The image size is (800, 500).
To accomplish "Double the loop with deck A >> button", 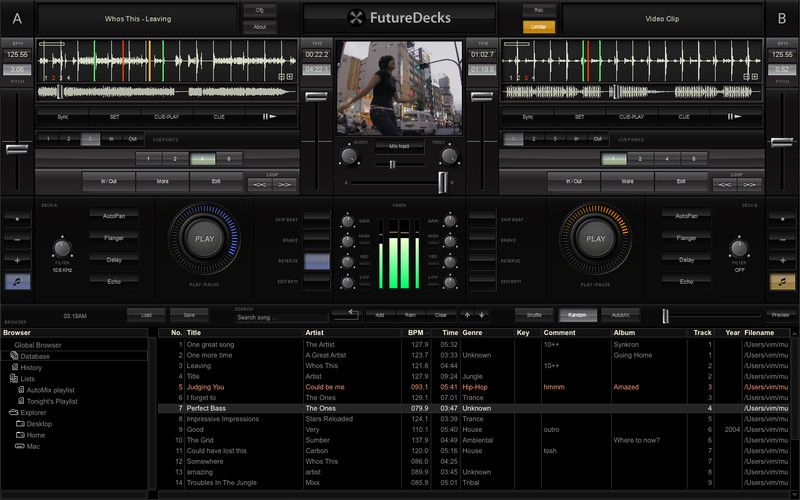I will [x=285, y=184].
